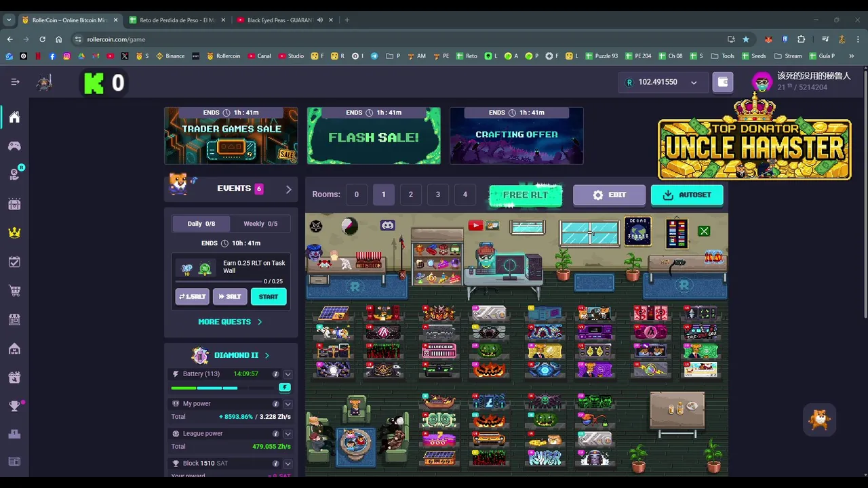Open the Instagram bookmark icon
The width and height of the screenshot is (868, 488).
66,56
